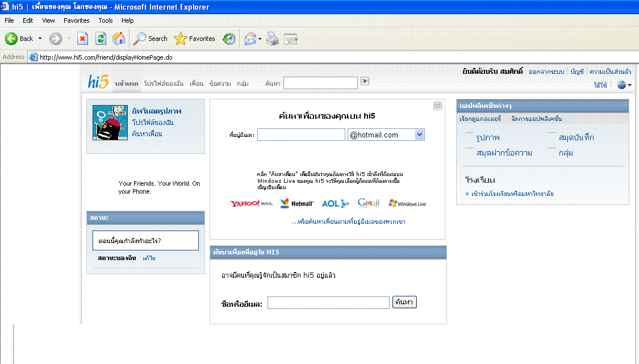Click the browser address bar URL
This screenshot has height=364, width=639.
pyautogui.click(x=106, y=57)
